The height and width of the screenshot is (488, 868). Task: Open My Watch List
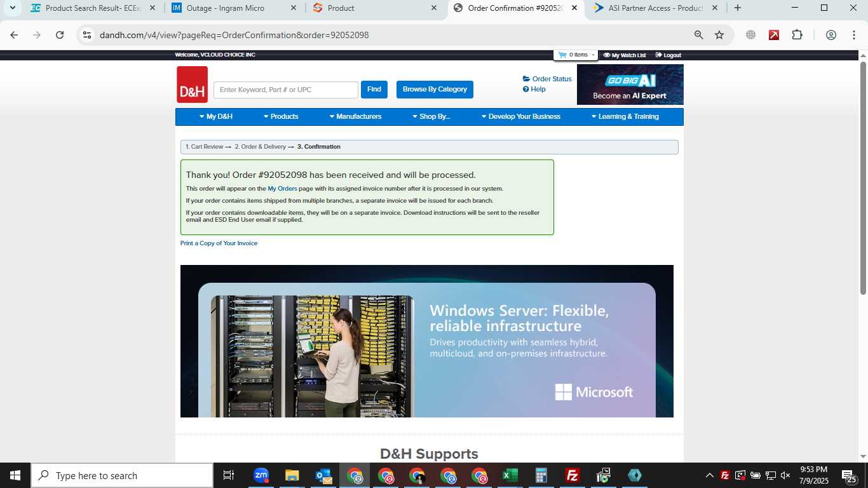(x=625, y=55)
